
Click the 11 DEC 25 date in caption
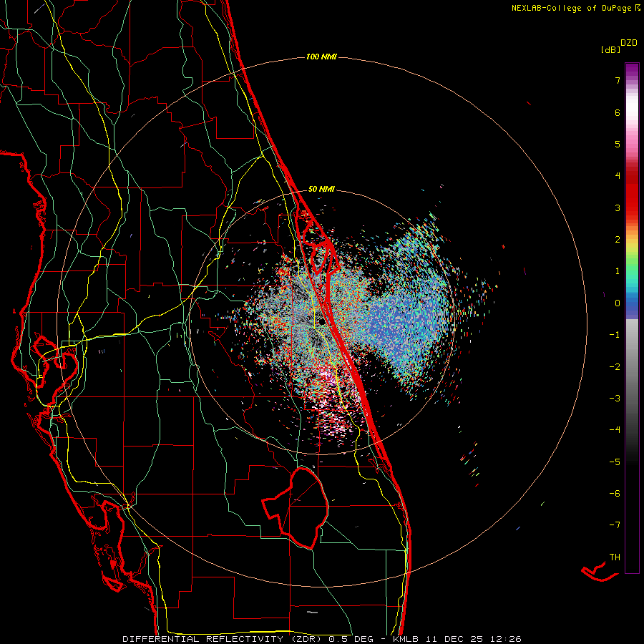point(454,639)
